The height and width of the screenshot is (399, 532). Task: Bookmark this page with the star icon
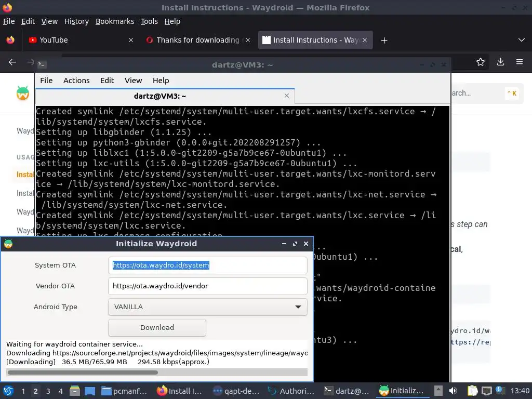481,62
